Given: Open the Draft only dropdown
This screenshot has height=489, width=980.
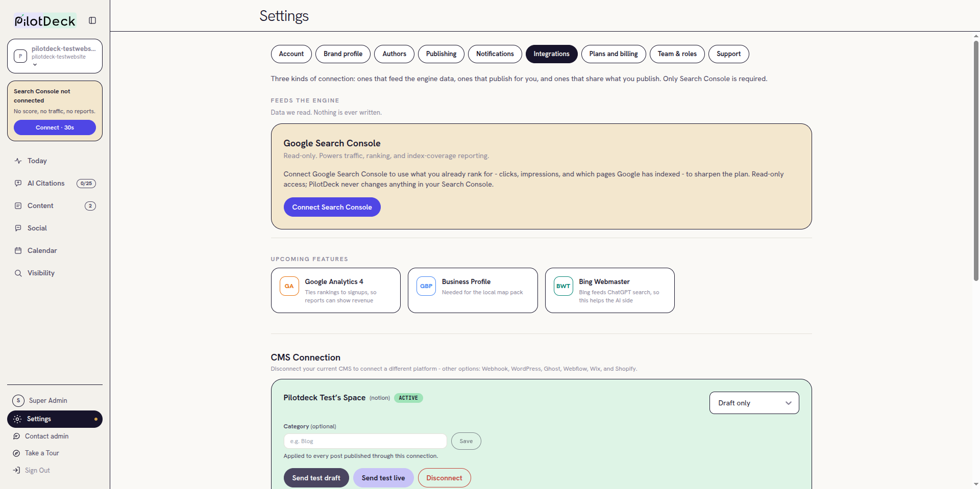Looking at the screenshot, I should [754, 403].
